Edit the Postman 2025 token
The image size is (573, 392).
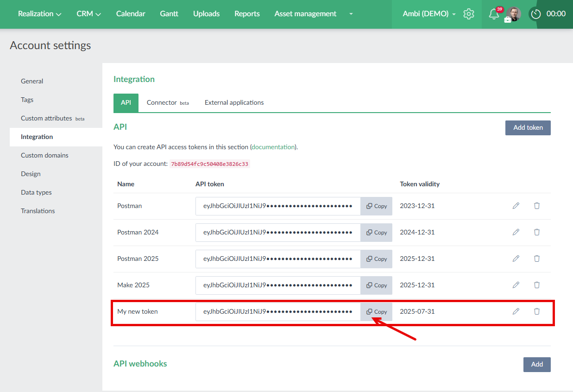[516, 259]
